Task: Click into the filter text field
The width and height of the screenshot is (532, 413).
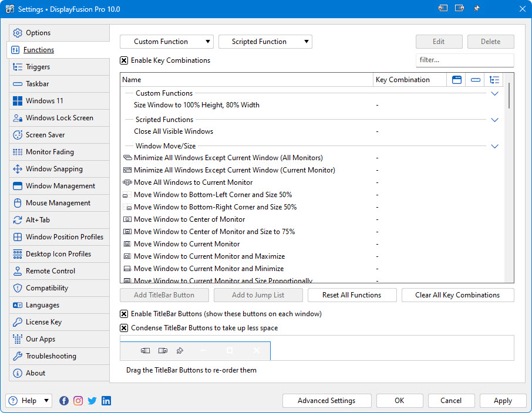Action: (x=464, y=60)
